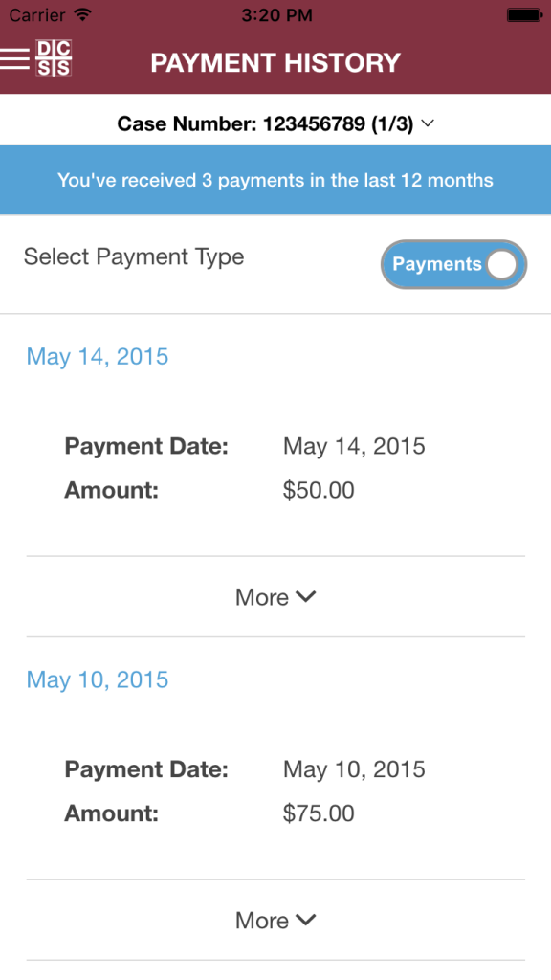The width and height of the screenshot is (551, 980).
Task: Select the May 14 Payment Date row
Action: point(245,446)
